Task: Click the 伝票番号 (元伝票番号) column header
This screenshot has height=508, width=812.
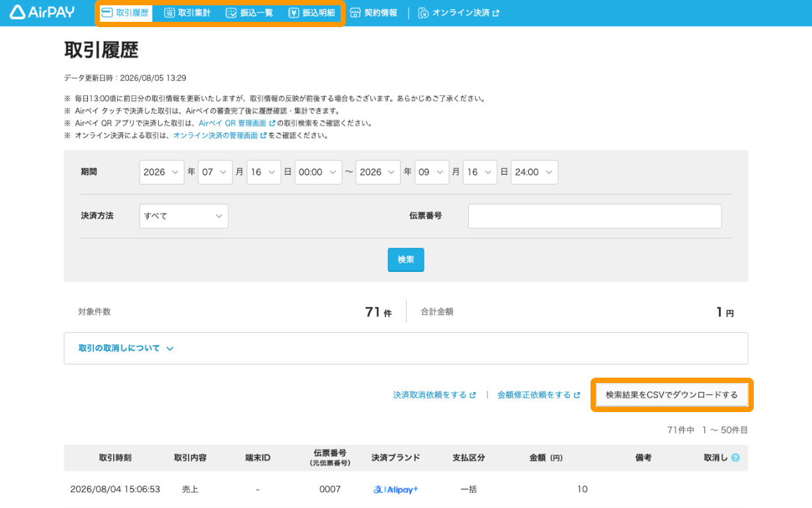Action: tap(330, 458)
